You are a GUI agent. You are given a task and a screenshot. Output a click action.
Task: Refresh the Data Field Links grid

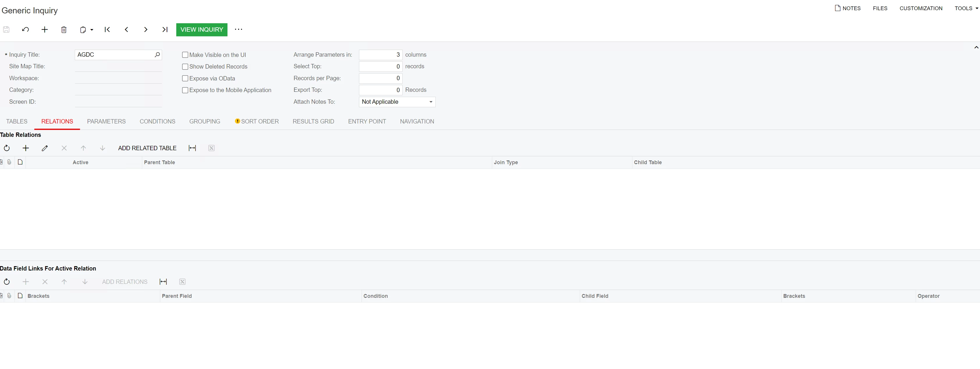click(7, 282)
